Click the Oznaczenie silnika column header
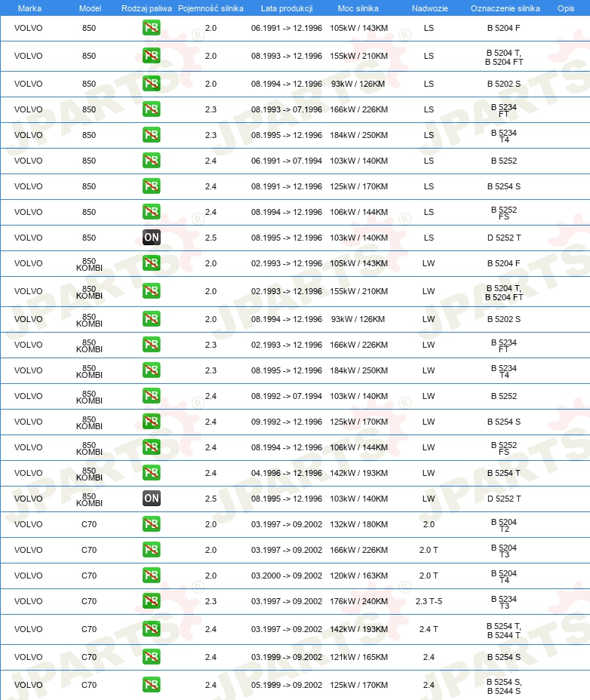The height and width of the screenshot is (700, 590). [505, 8]
